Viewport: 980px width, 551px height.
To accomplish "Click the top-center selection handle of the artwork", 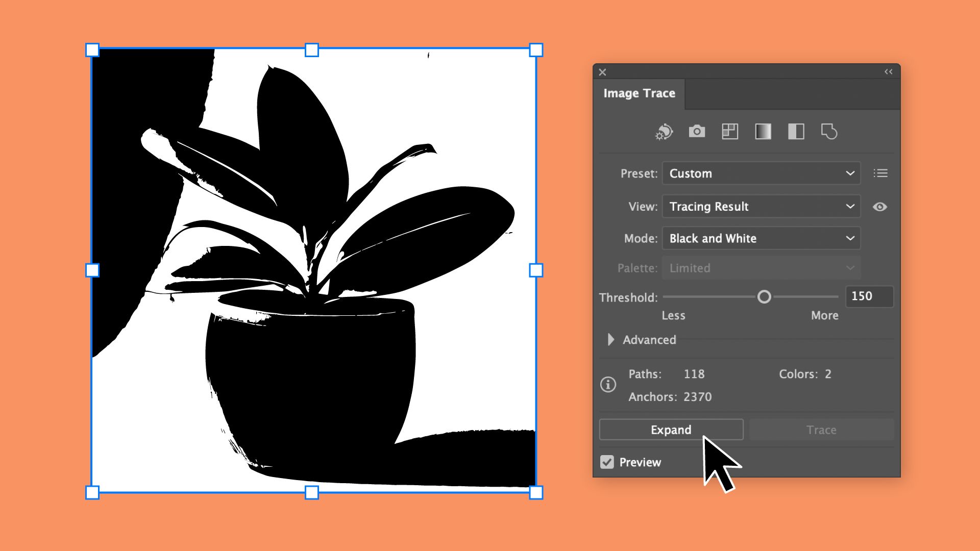I will pyautogui.click(x=312, y=50).
